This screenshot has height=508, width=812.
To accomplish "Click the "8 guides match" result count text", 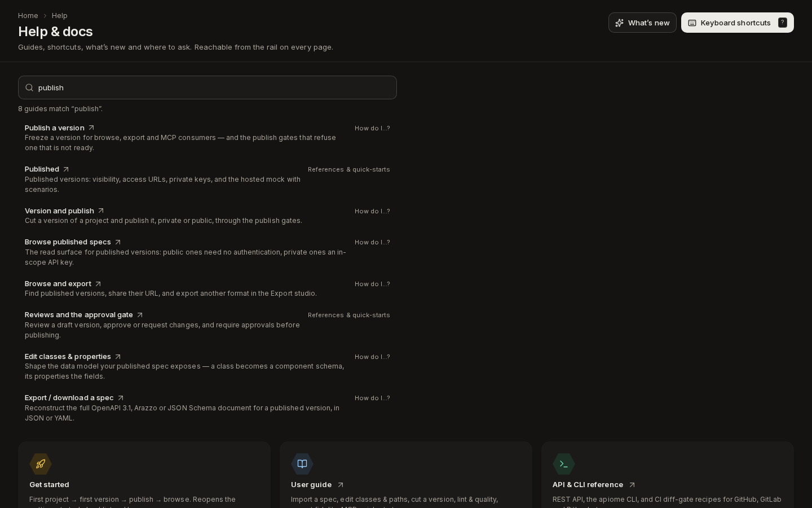I will [x=60, y=109].
